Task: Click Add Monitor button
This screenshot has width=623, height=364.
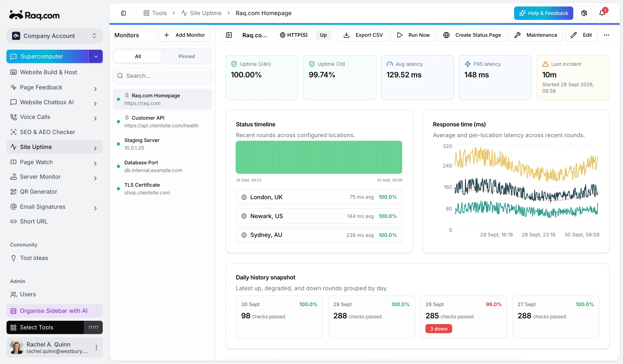Action: tap(184, 35)
